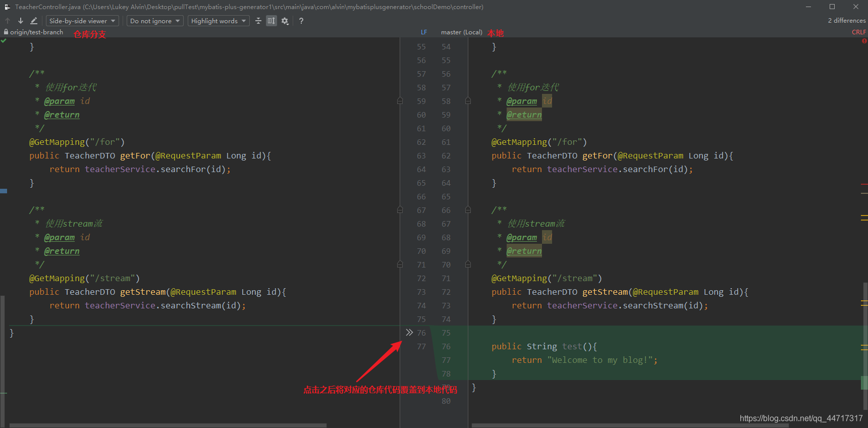This screenshot has width=868, height=428.
Task: Open the Side-by-side viewer dropdown
Action: 82,21
